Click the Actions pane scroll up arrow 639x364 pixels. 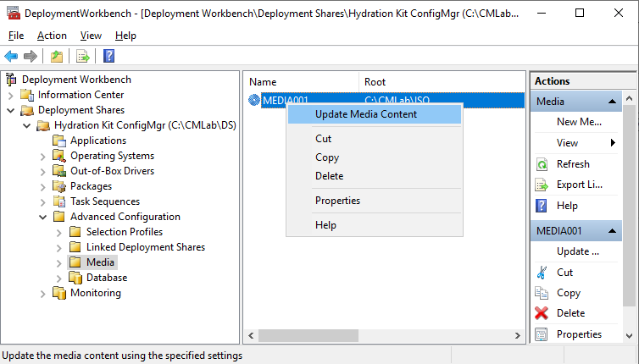(x=629, y=98)
